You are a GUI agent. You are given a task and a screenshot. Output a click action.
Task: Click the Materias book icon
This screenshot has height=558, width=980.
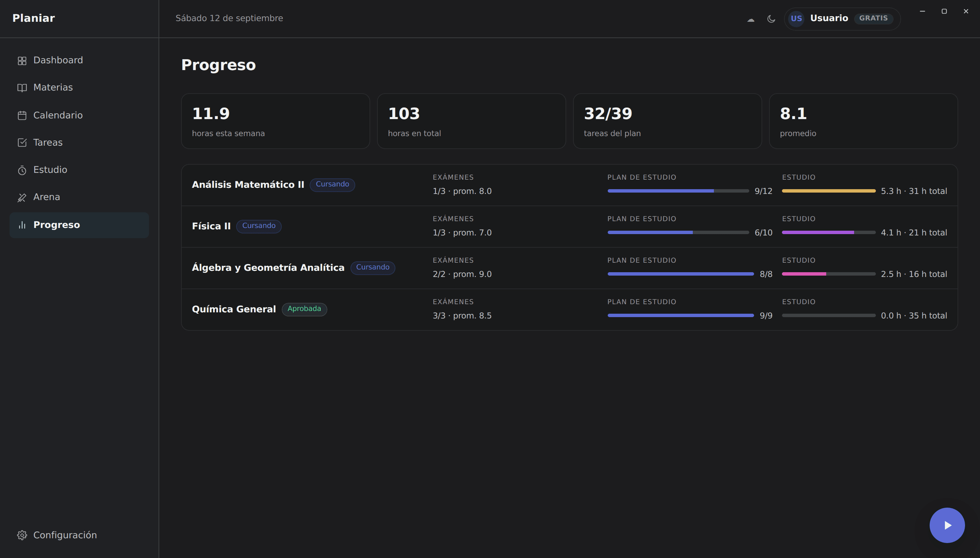(22, 88)
